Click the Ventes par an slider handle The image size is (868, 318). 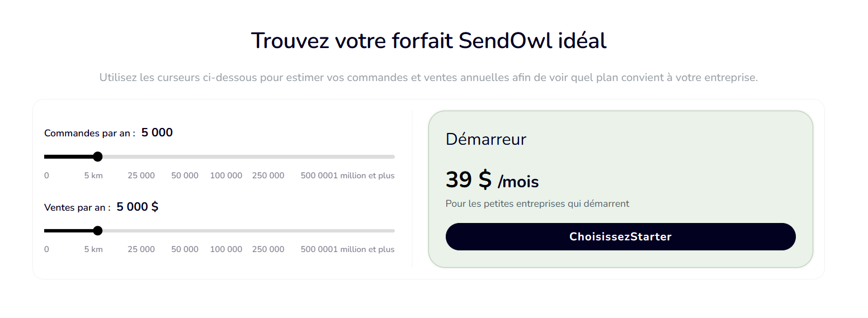coord(98,231)
